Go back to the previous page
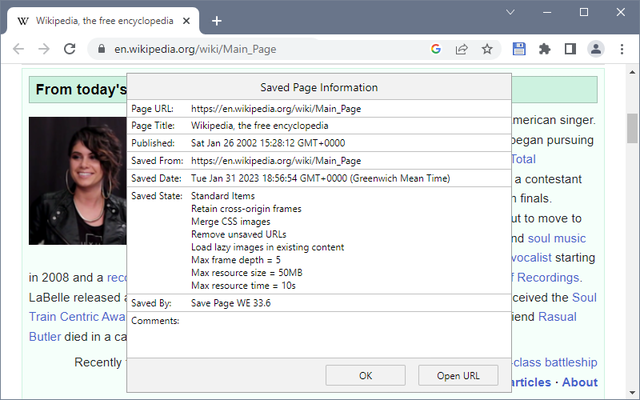The width and height of the screenshot is (640, 400). click(x=19, y=49)
